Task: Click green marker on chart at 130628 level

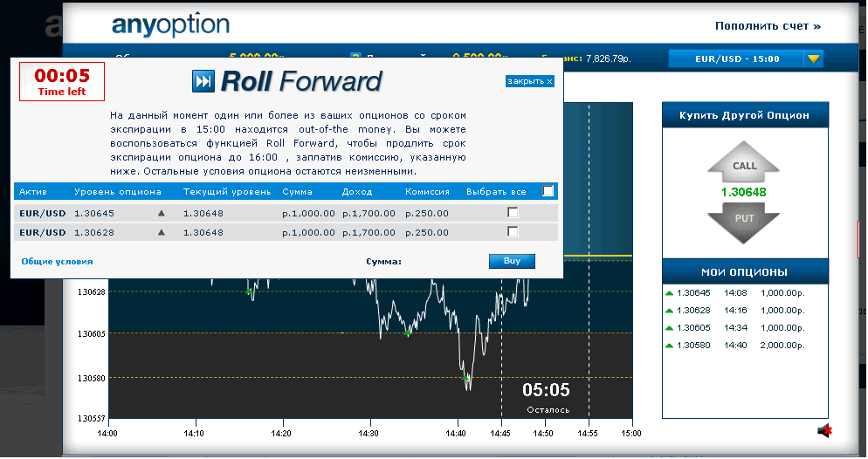Action: pos(249,291)
